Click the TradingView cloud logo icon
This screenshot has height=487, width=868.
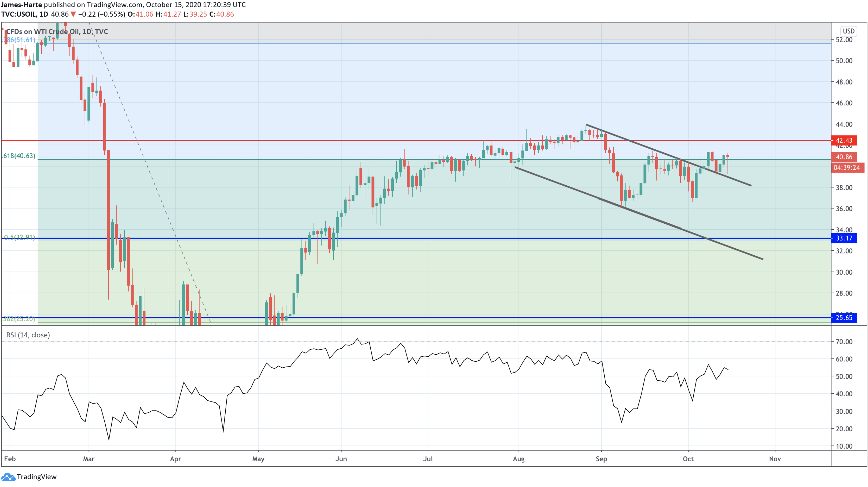coord(8,477)
